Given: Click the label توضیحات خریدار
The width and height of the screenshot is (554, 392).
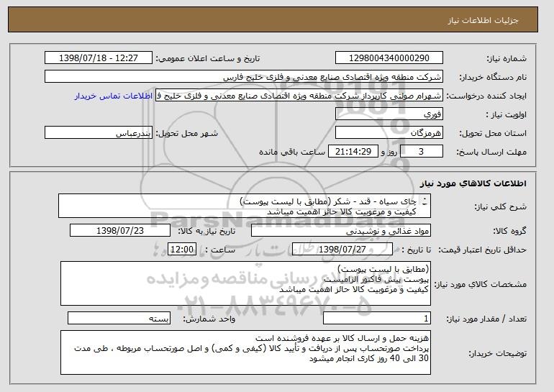Looking at the screenshot, I should pos(498,353).
